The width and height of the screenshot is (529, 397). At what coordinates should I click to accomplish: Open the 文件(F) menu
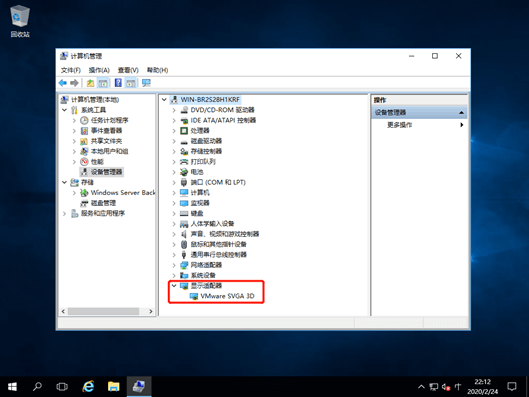click(71, 70)
